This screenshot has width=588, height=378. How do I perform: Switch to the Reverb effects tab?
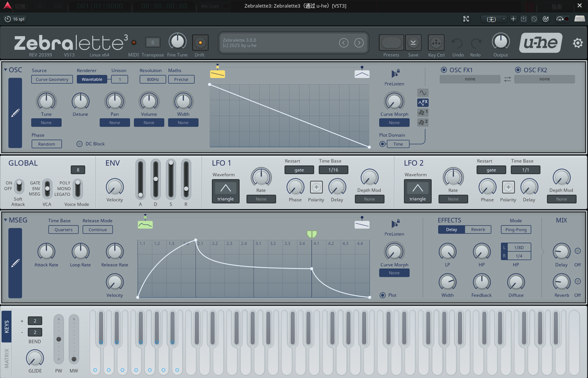(x=478, y=229)
